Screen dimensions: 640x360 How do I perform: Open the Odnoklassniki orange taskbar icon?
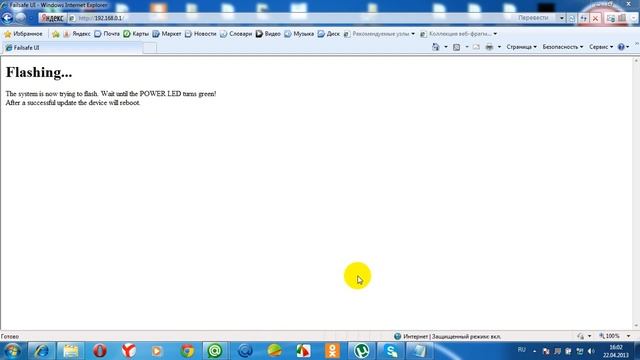[x=332, y=351]
